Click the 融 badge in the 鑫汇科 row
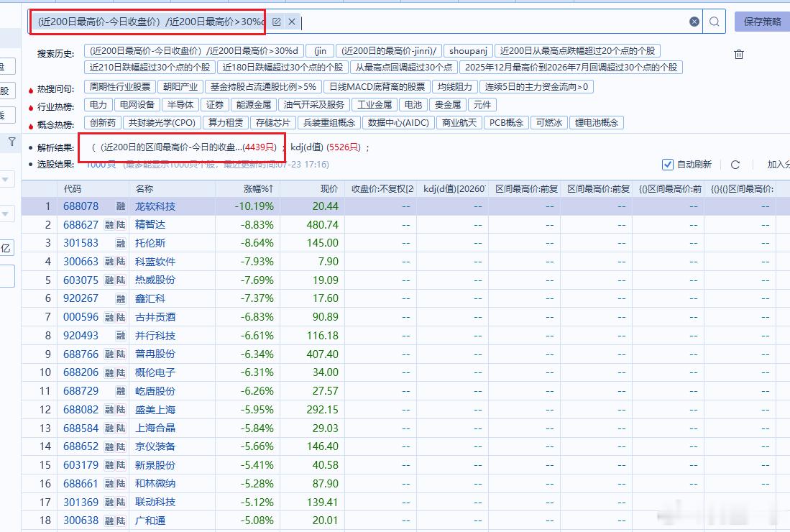The width and height of the screenshot is (790, 532). point(121,299)
